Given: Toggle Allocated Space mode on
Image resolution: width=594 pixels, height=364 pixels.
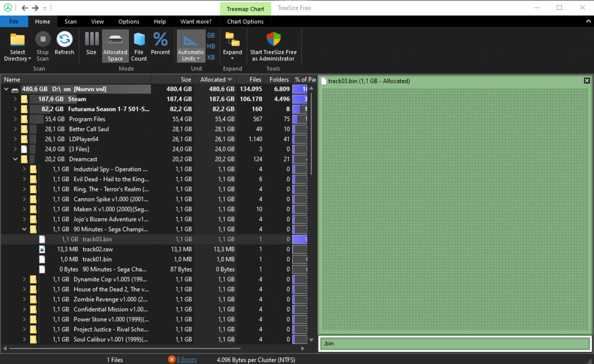Looking at the screenshot, I should coord(115,45).
